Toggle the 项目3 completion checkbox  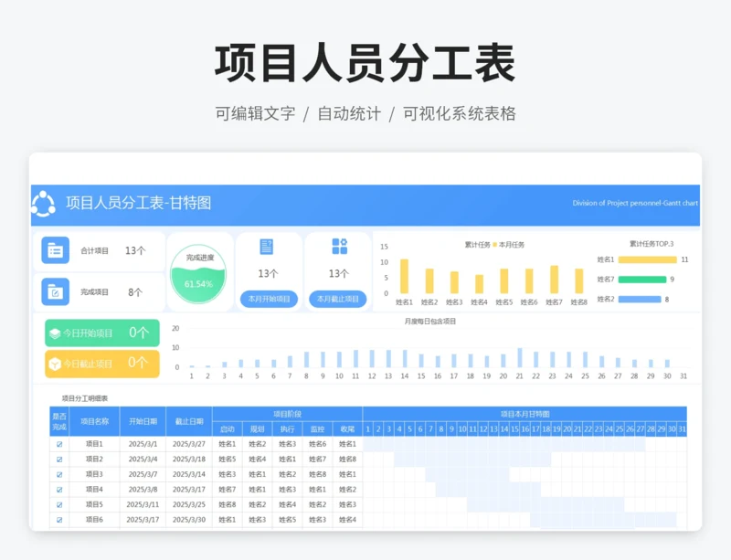coord(59,475)
